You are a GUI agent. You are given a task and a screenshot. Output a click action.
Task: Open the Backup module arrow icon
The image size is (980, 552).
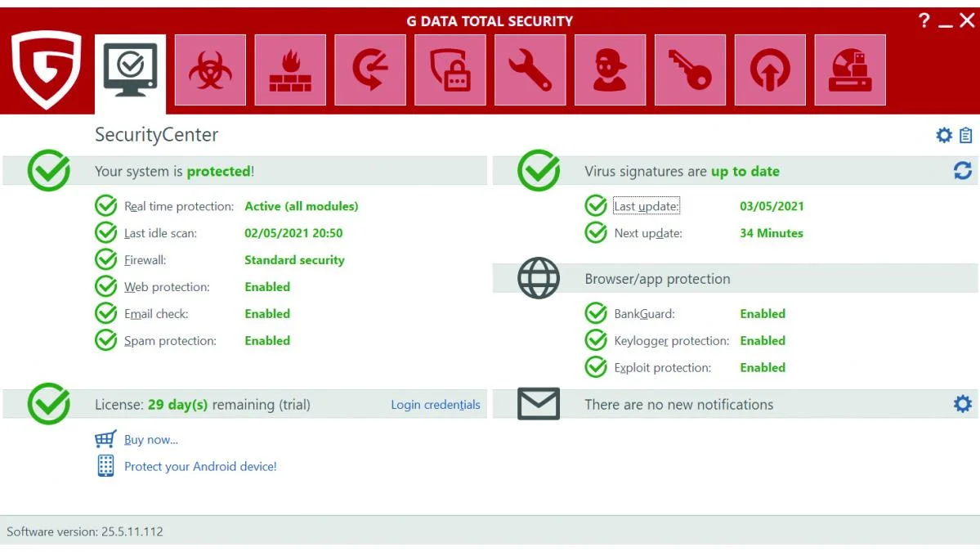(x=370, y=70)
